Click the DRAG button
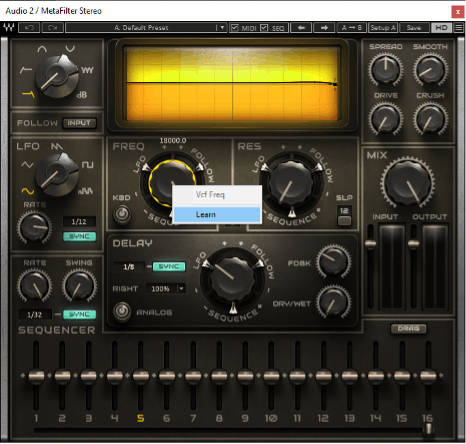Viewport: 466px width, 444px height. coord(408,328)
